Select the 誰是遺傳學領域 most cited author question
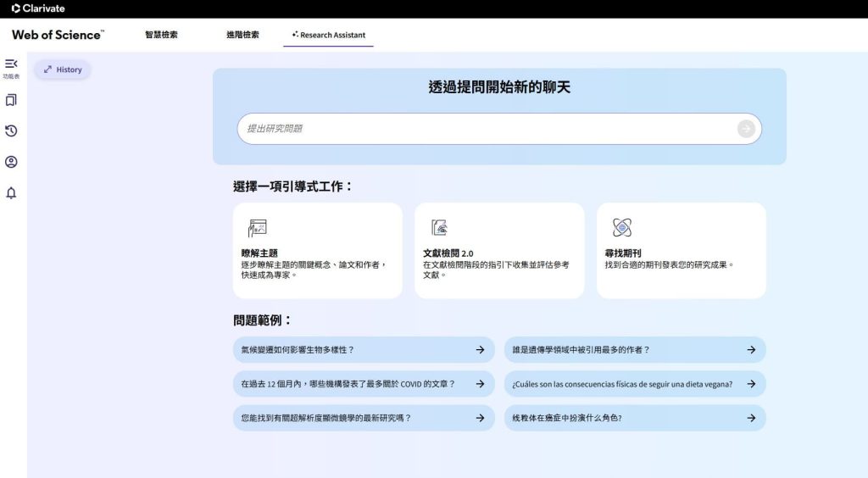This screenshot has height=478, width=868. 634,349
